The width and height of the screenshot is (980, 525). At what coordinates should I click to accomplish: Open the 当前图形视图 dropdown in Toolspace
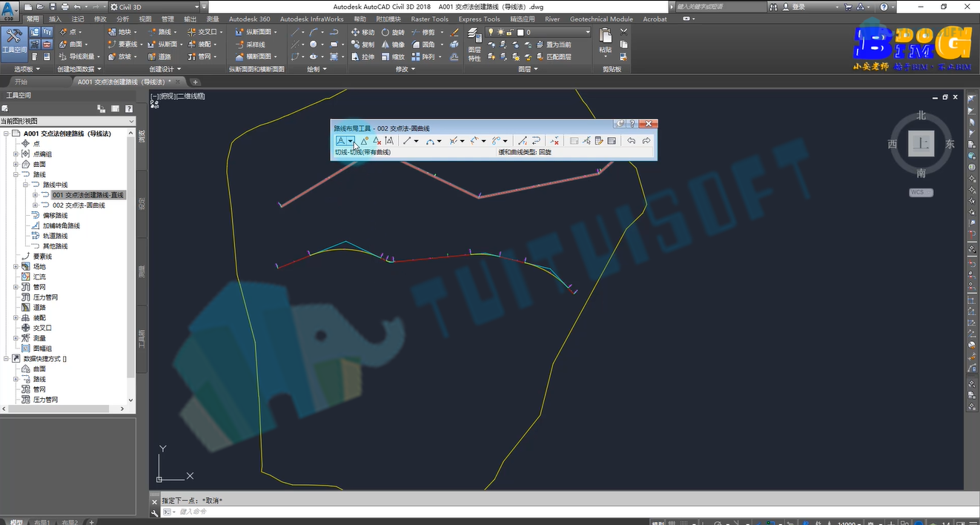pyautogui.click(x=67, y=121)
